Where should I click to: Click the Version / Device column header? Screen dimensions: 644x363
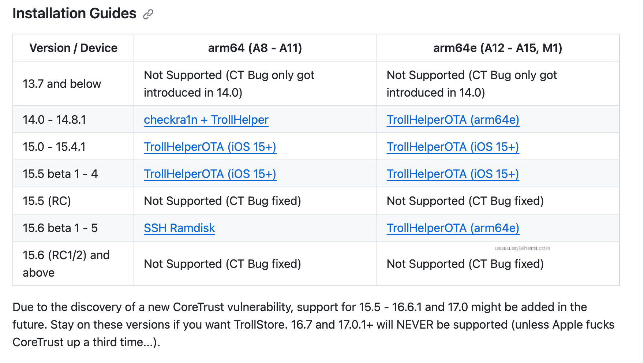(73, 48)
